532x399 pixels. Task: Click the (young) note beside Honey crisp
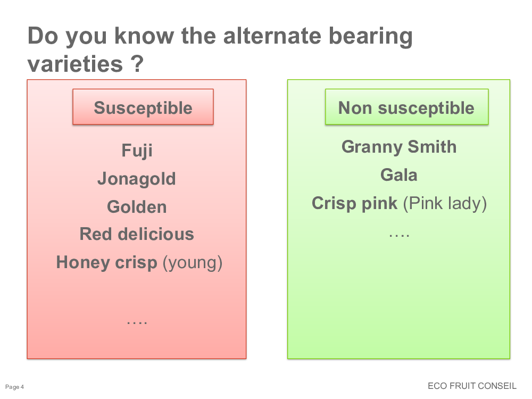[x=193, y=263]
